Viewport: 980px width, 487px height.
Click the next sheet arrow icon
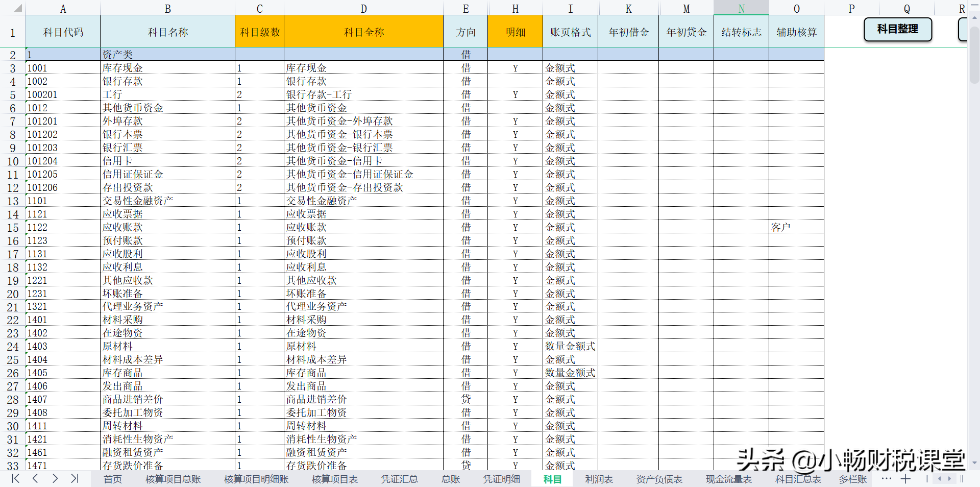[55, 479]
